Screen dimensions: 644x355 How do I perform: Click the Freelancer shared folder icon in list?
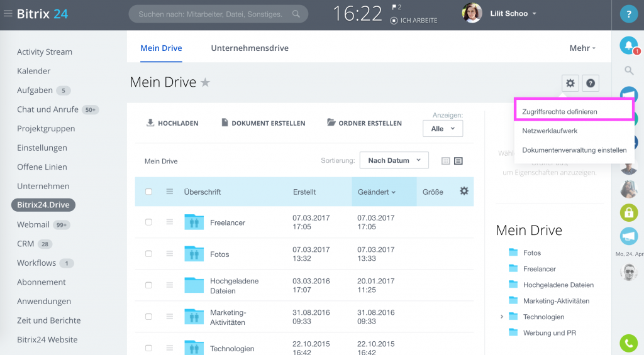click(194, 222)
